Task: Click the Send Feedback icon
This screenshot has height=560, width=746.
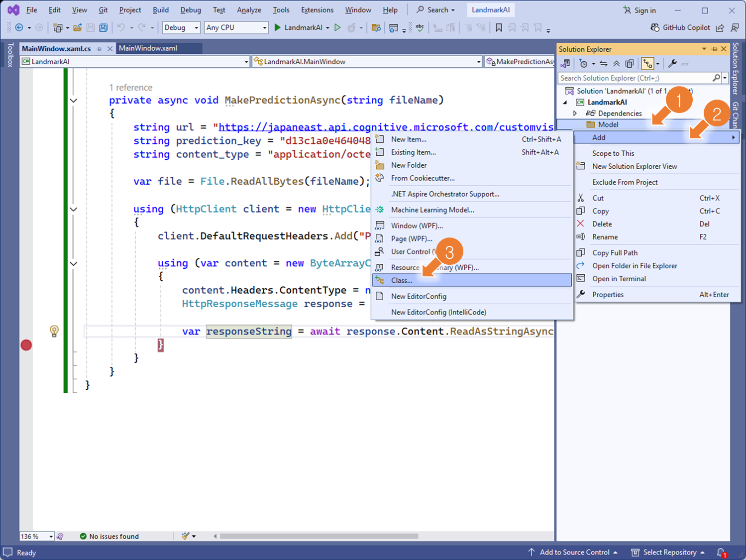Action: pyautogui.click(x=735, y=28)
